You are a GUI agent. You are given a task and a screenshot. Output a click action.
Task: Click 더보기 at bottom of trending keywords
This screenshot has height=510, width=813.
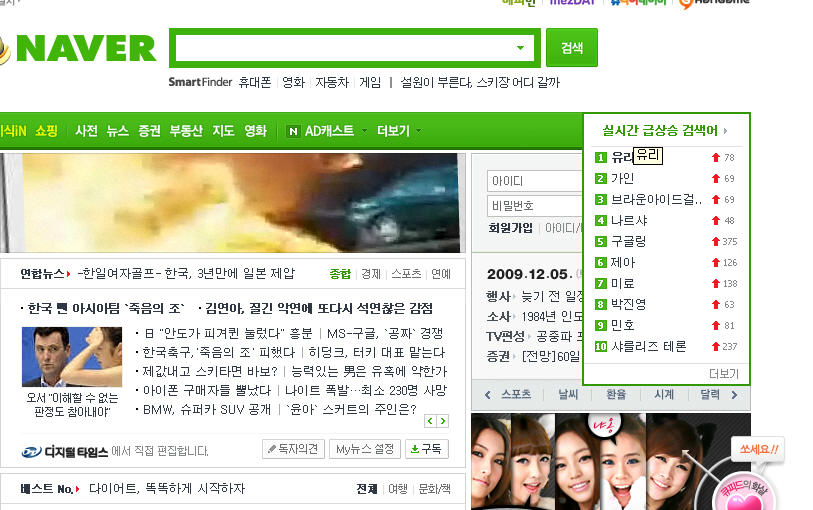coord(724,373)
